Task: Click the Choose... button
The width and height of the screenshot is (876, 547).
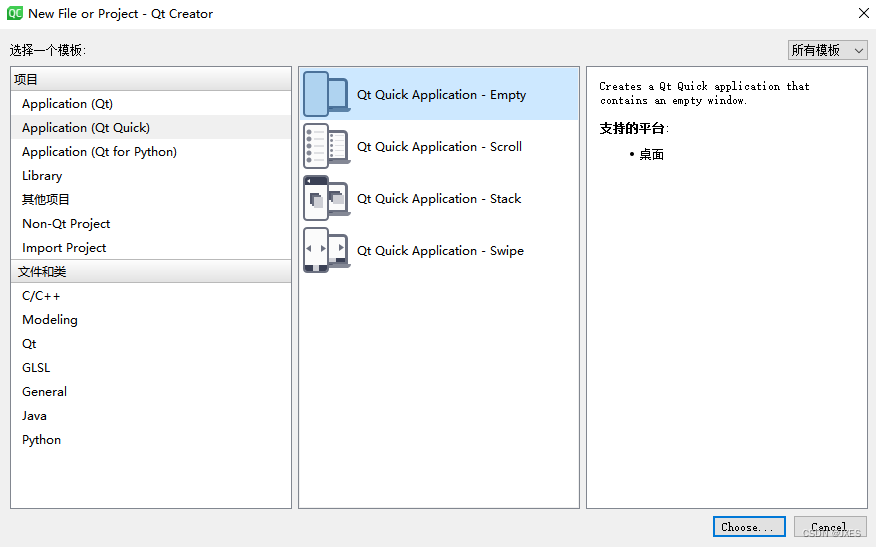Action: (x=749, y=526)
